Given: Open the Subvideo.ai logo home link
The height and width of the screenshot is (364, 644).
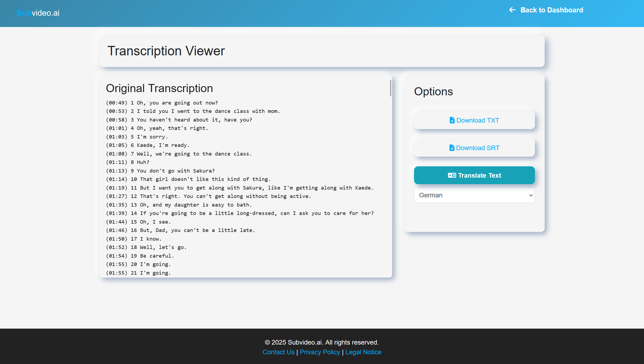Looking at the screenshot, I should click(38, 13).
